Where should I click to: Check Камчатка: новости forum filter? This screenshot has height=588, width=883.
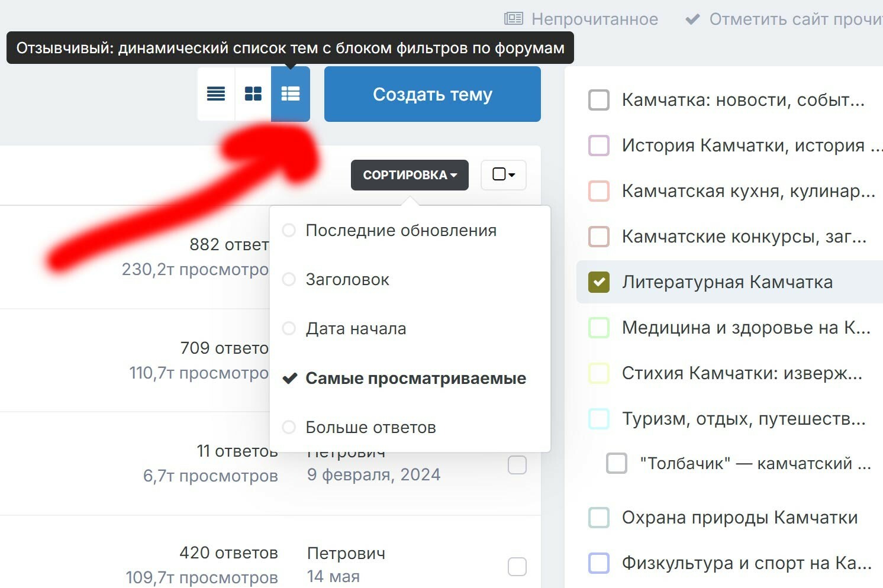click(x=599, y=100)
